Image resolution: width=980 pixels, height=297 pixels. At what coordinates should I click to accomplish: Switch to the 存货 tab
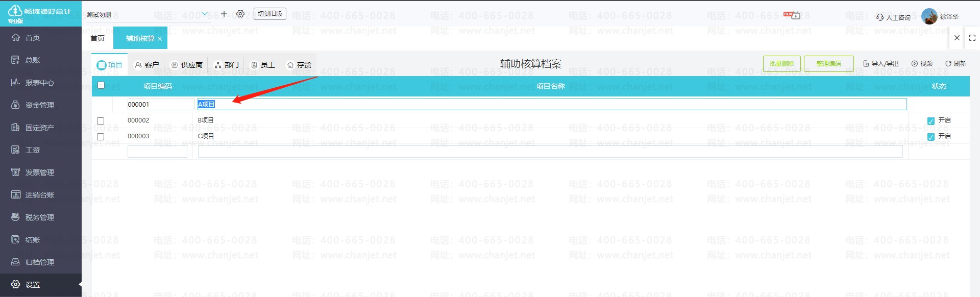click(x=299, y=65)
